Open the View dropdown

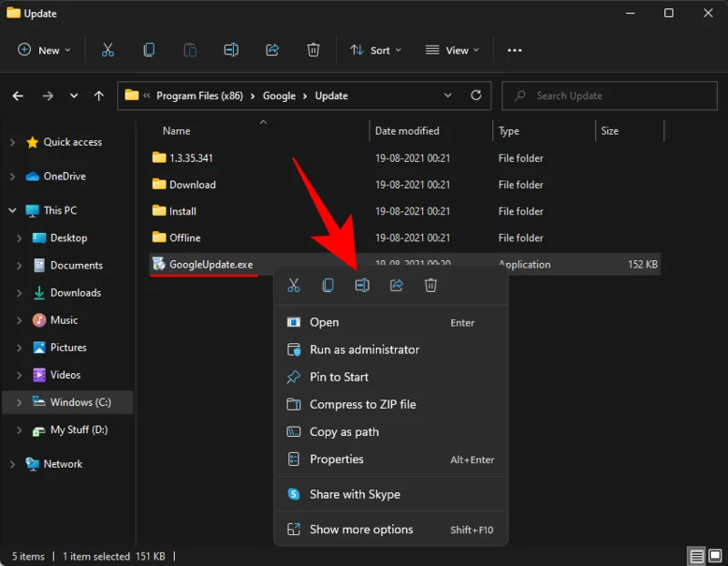452,50
